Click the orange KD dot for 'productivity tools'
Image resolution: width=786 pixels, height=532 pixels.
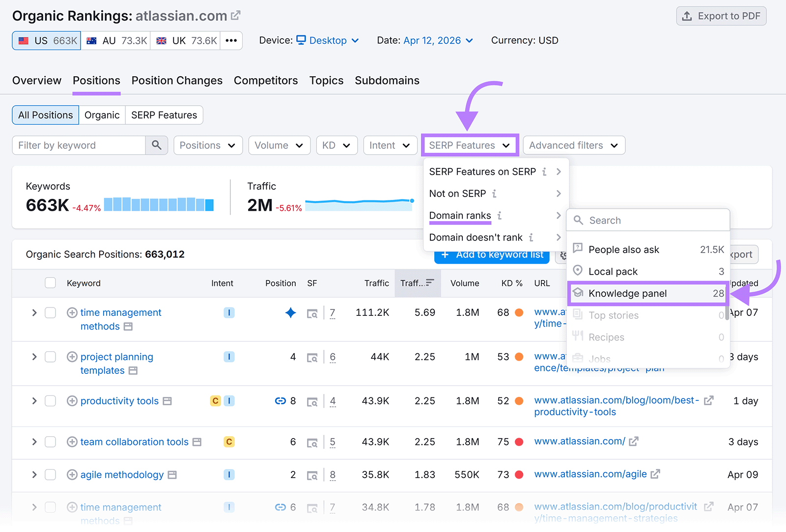(x=519, y=400)
